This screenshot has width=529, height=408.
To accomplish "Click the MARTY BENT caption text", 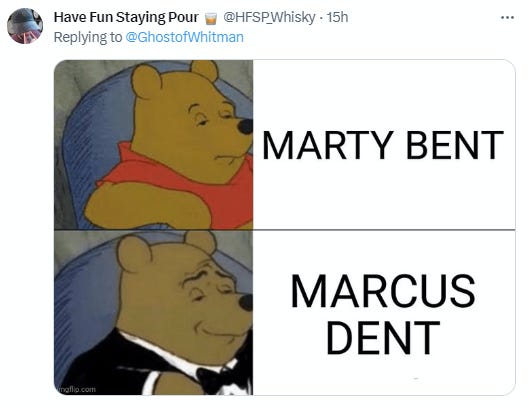I will pos(383,145).
